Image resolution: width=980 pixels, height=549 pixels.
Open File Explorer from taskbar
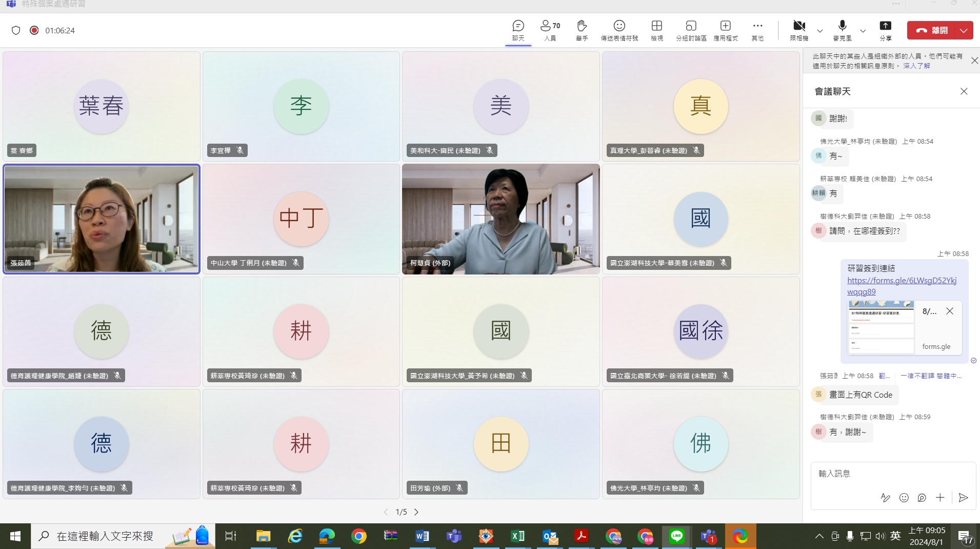(x=263, y=536)
